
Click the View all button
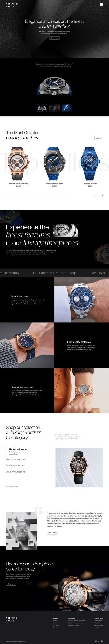click(x=99, y=138)
